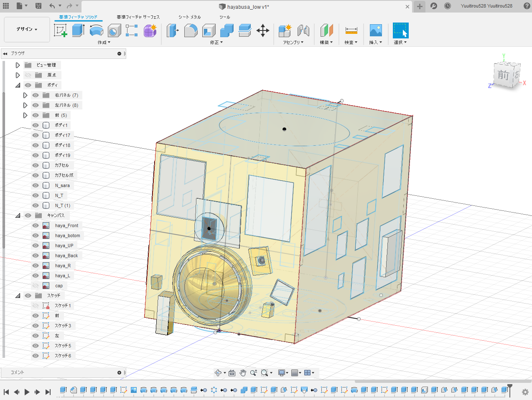
Task: Click the Orbit navigation icon
Action: 218,373
